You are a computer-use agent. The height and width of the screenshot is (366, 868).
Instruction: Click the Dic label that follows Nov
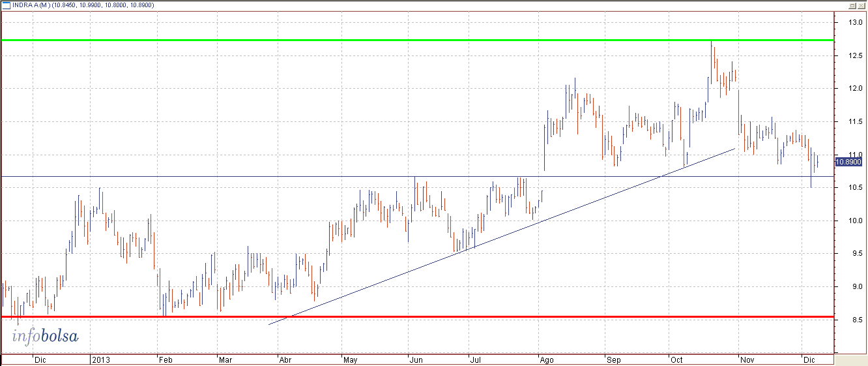809,359
